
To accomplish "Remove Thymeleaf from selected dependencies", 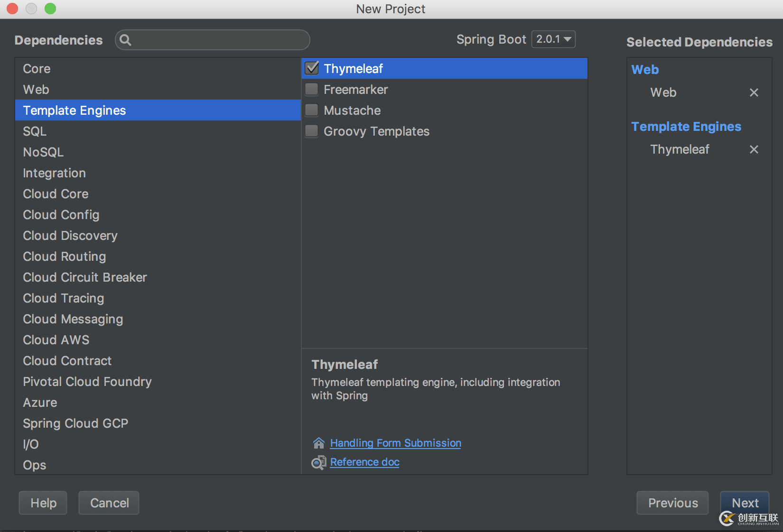I will 754,149.
